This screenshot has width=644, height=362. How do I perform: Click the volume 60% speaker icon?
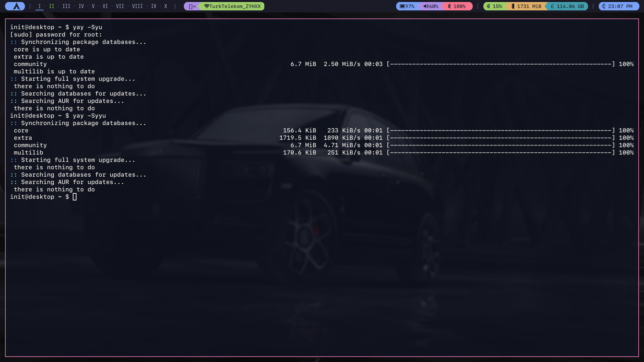pos(426,6)
